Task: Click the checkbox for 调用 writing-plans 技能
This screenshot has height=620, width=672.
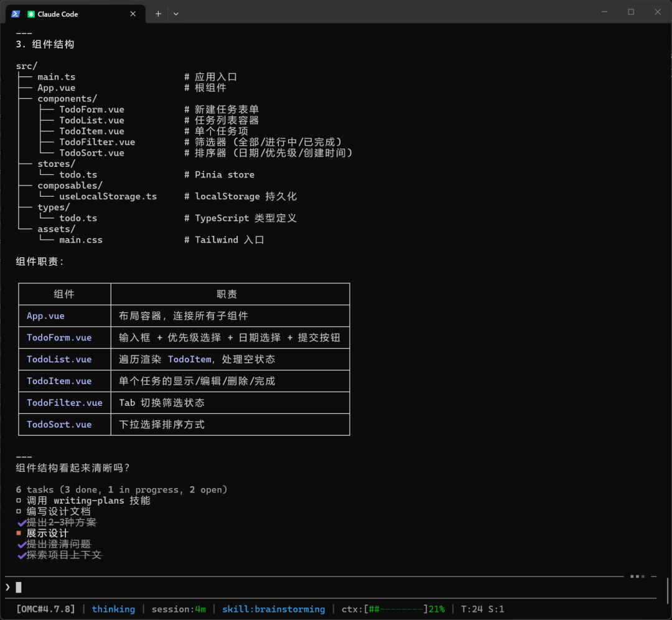Action: pyautogui.click(x=19, y=501)
